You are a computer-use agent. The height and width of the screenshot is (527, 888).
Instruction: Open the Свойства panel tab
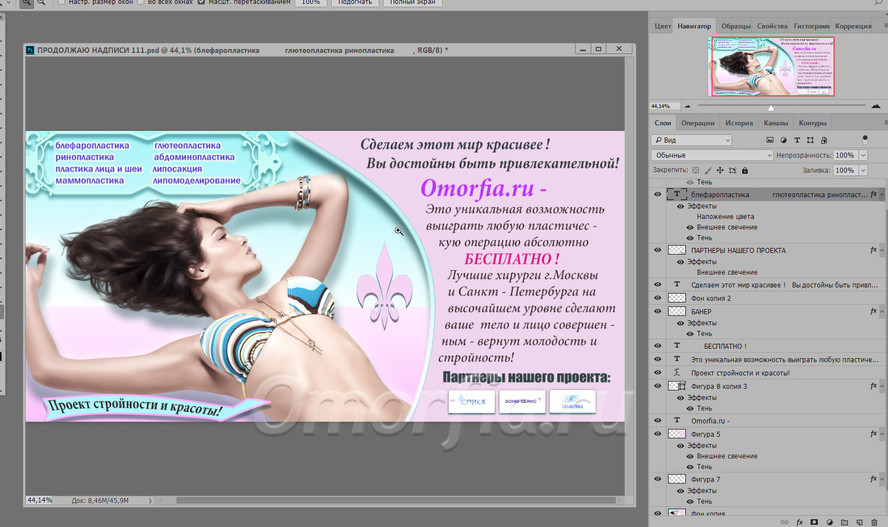tap(772, 26)
